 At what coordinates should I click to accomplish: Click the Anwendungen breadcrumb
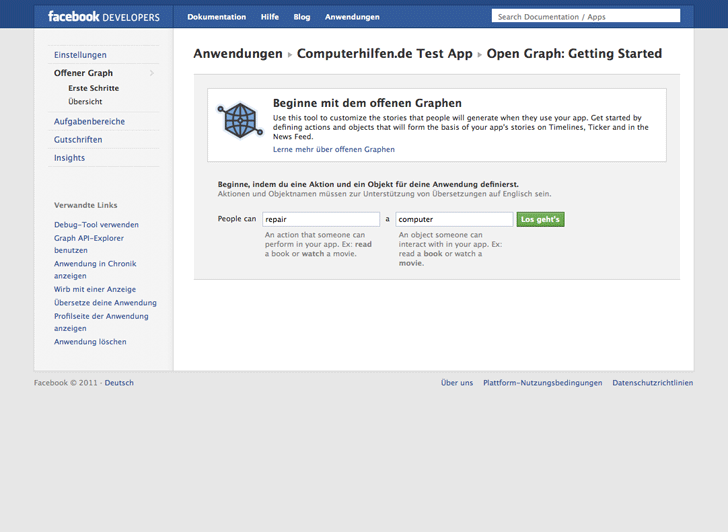[238, 53]
